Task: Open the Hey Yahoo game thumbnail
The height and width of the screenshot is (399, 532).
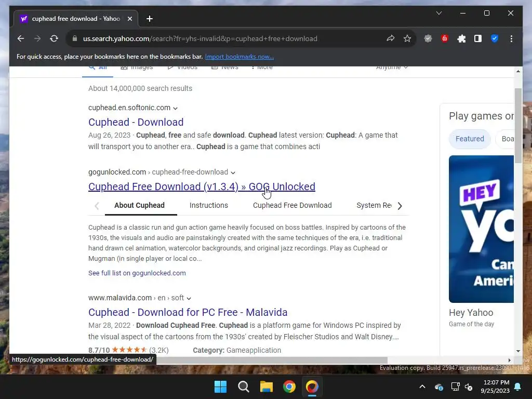Action: click(481, 229)
